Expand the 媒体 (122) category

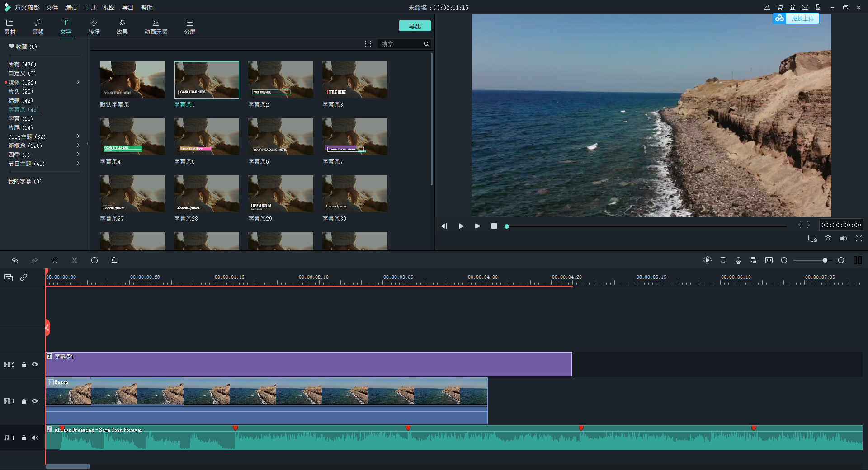click(x=78, y=82)
